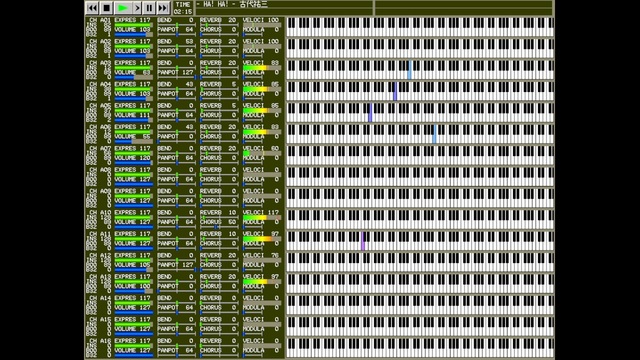Viewport: 640px width, 360px height.
Task: Click the highlighted blue key on channel A03 keyboard
Action: [409, 71]
